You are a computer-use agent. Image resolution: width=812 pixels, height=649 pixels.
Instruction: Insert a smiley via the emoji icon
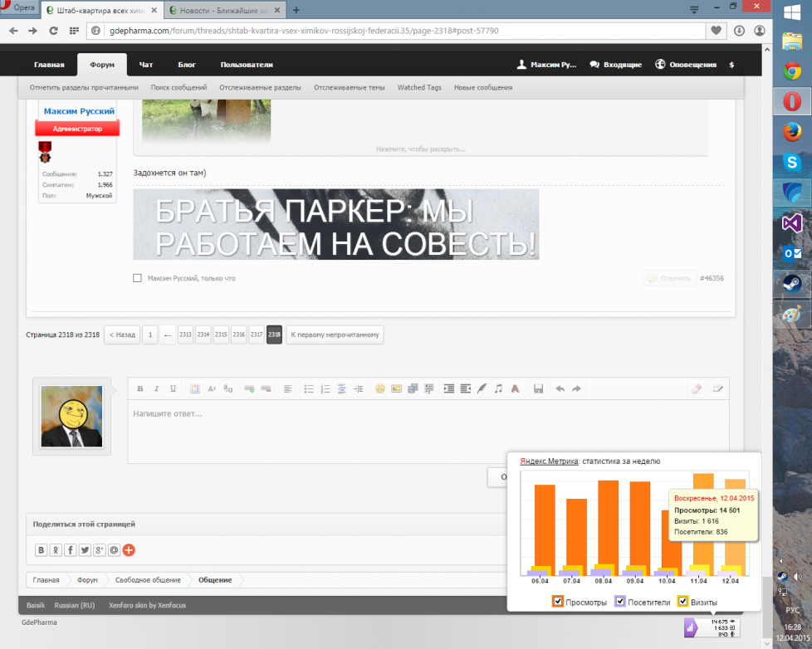[x=380, y=388]
